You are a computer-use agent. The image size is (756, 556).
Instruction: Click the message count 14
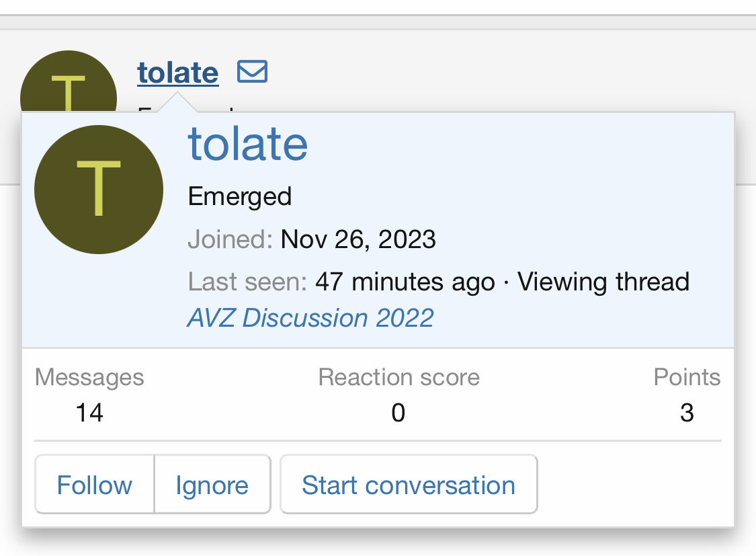pyautogui.click(x=89, y=412)
